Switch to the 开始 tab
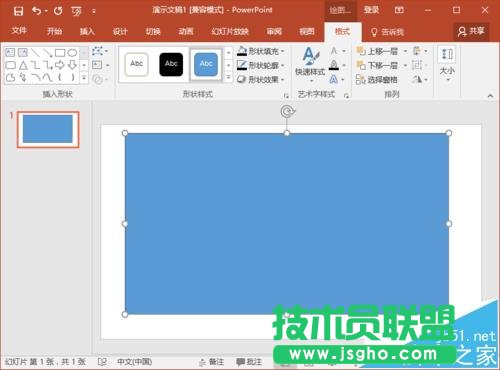Screen dimensions: 500x370 [x=54, y=31]
